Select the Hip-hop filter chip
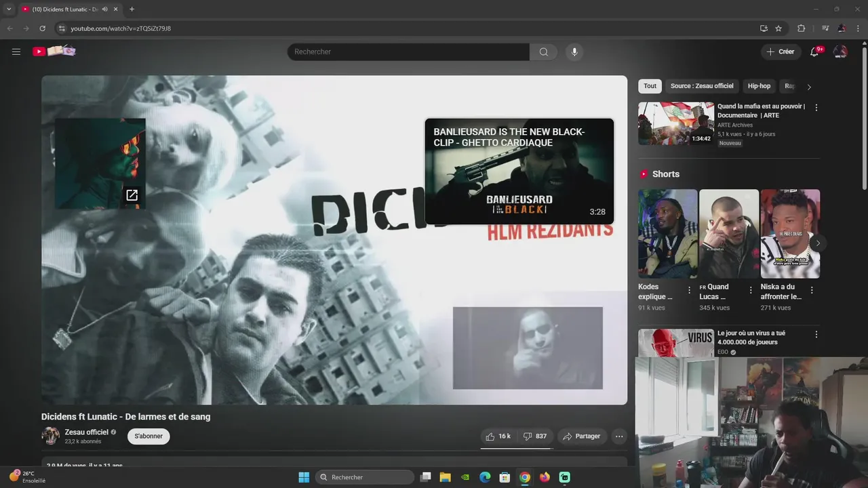The height and width of the screenshot is (488, 868). click(759, 86)
